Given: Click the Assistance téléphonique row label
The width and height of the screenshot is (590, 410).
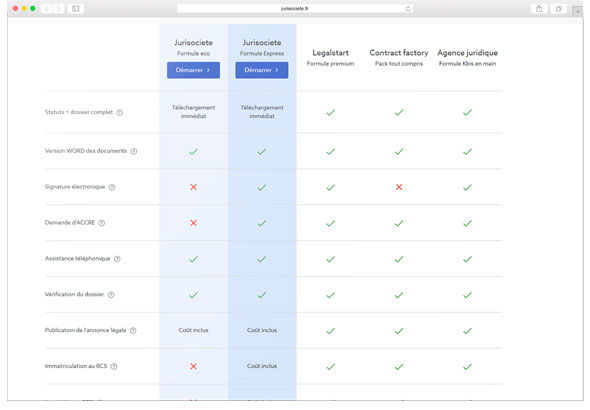Looking at the screenshot, I should pyautogui.click(x=78, y=258).
